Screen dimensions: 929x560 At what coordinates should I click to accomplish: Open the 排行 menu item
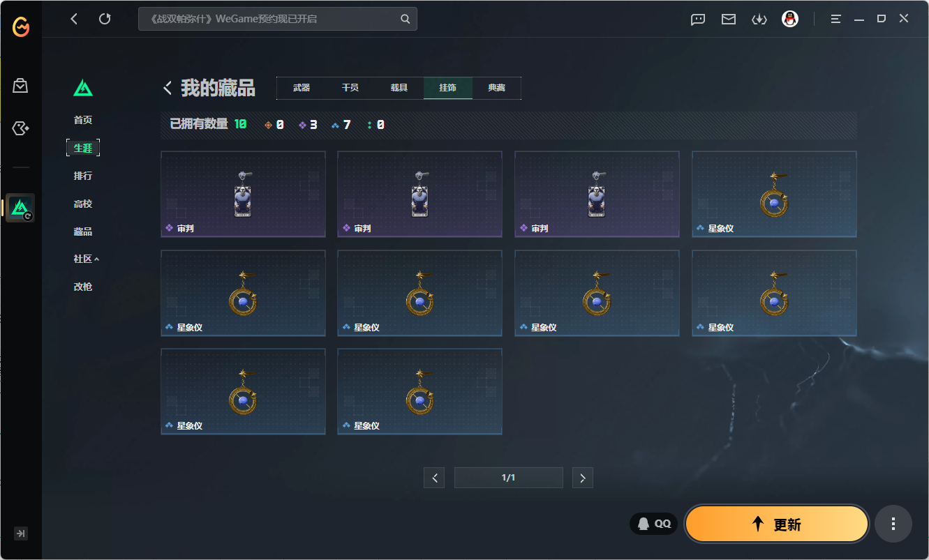click(83, 176)
